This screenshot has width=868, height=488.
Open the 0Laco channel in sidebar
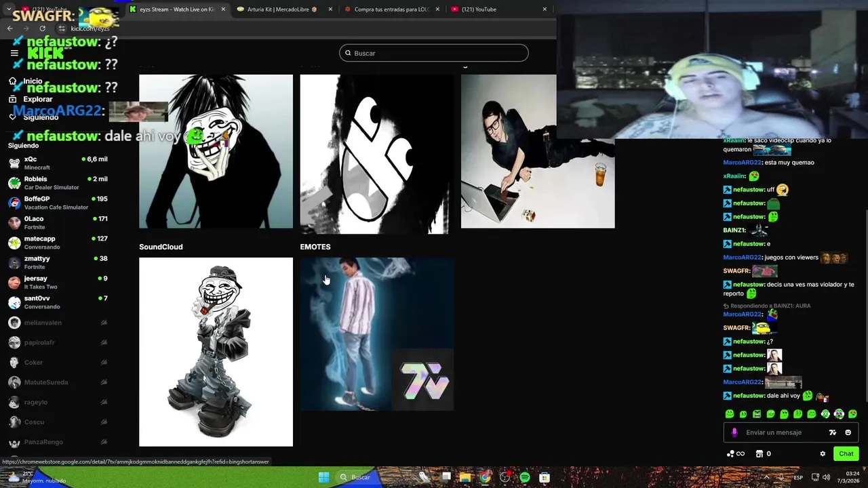58,222
